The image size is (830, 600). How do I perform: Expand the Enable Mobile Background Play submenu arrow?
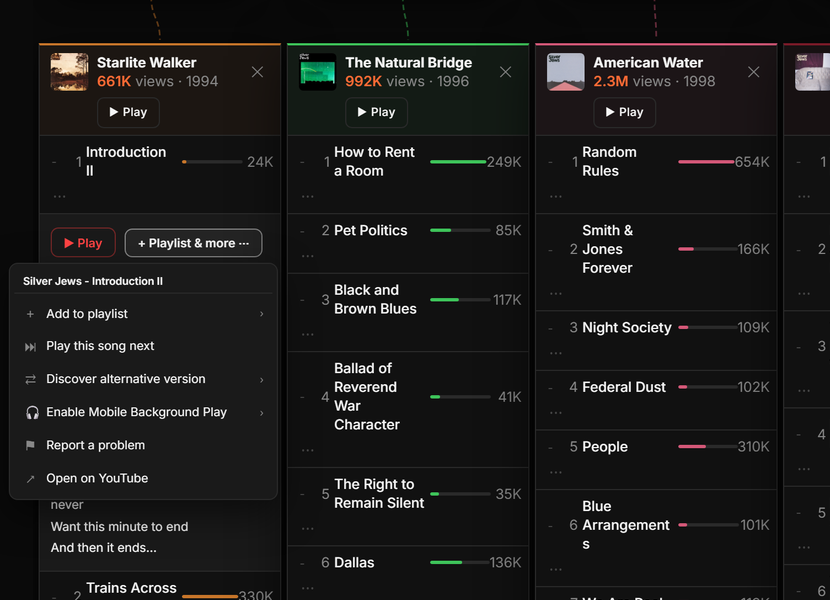coord(261,413)
